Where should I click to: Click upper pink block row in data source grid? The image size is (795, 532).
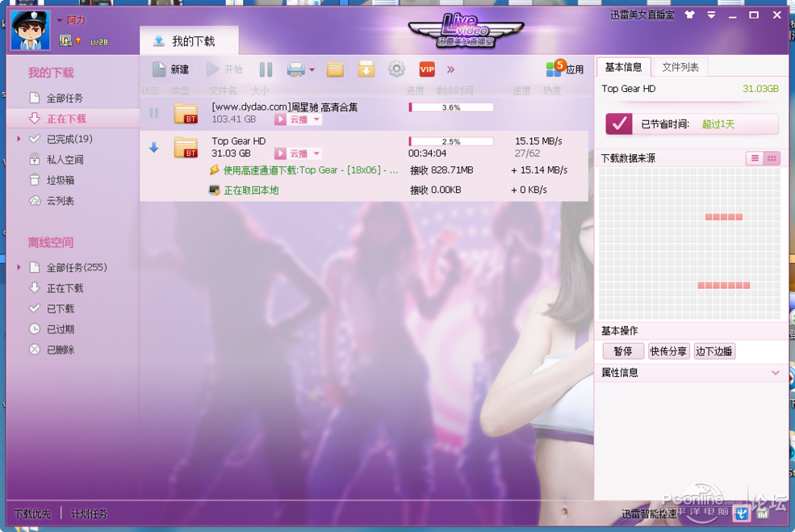723,217
